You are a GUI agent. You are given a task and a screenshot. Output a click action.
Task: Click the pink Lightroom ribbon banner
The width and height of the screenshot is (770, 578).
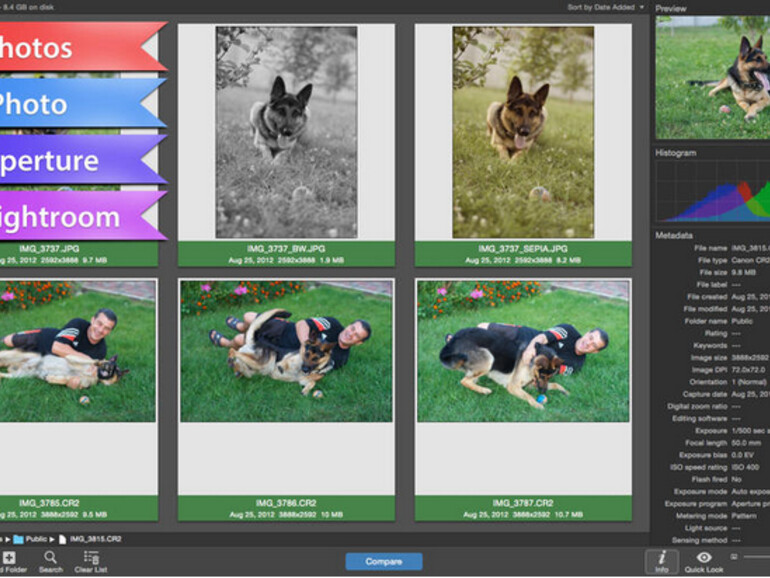pos(81,217)
